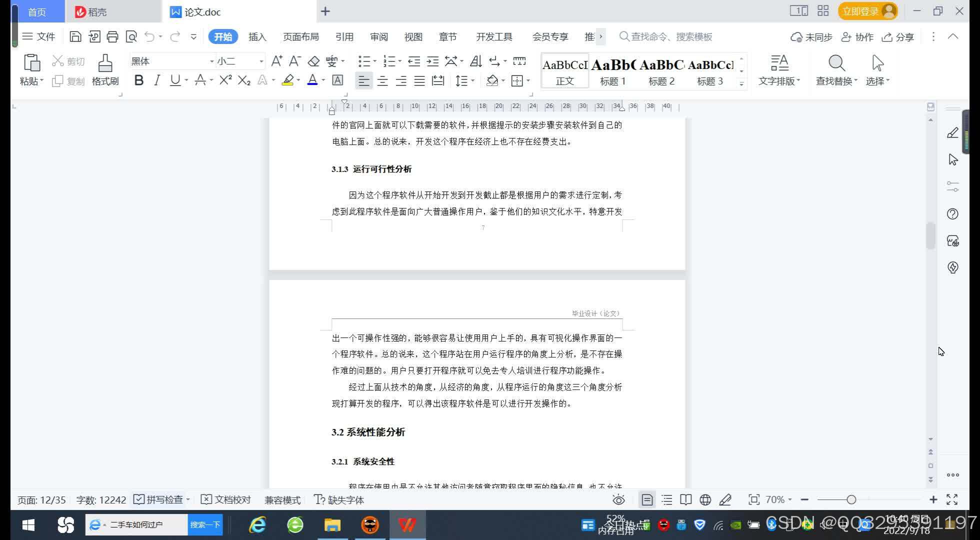Toggle eye protection mode icon
The width and height of the screenshot is (980, 540).
coord(618,499)
